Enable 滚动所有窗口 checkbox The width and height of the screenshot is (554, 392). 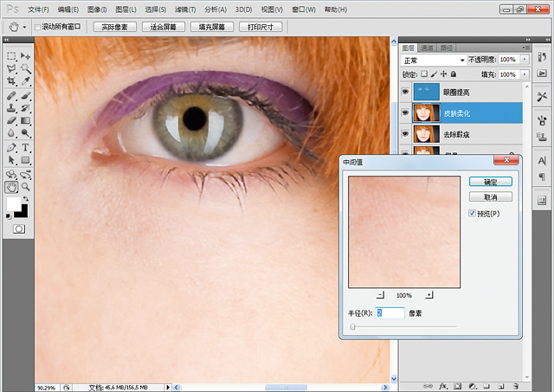(37, 27)
